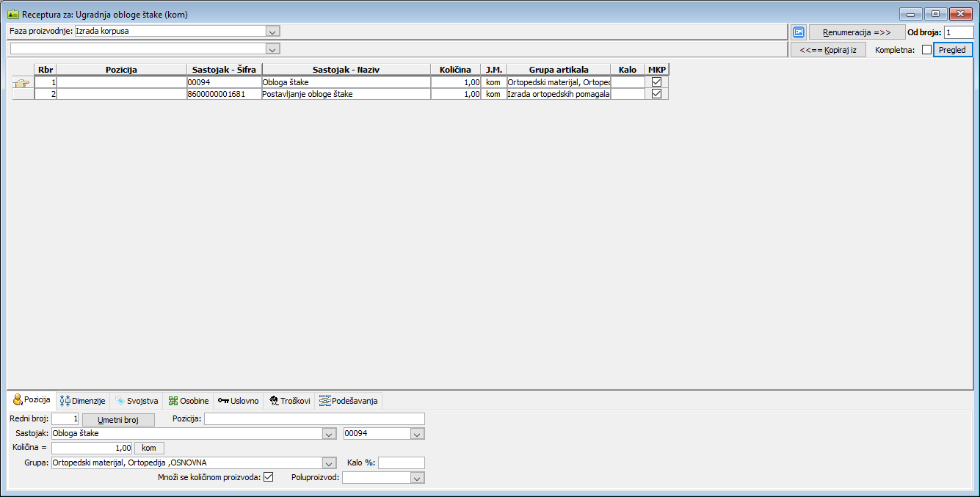Open the Troškovi tab icon

(x=272, y=401)
